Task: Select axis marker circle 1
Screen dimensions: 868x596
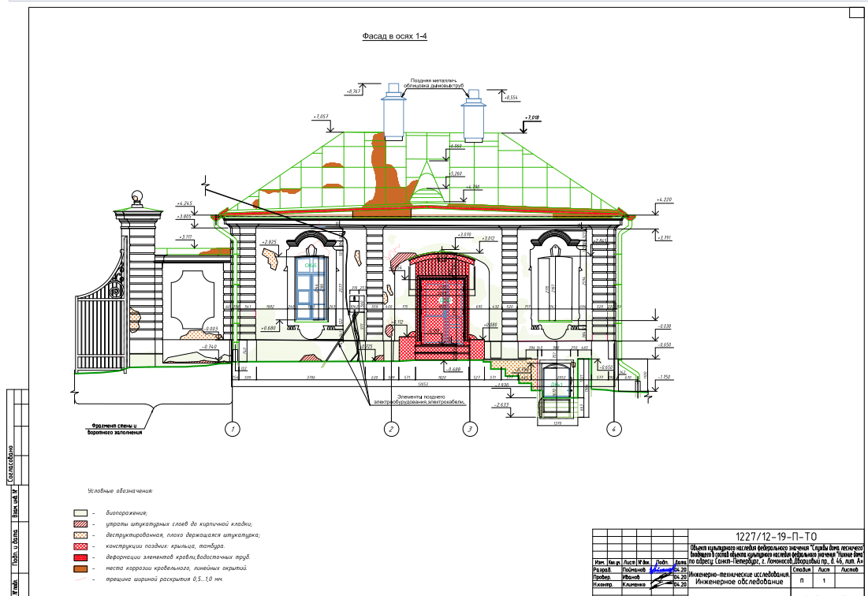Action: [x=233, y=429]
